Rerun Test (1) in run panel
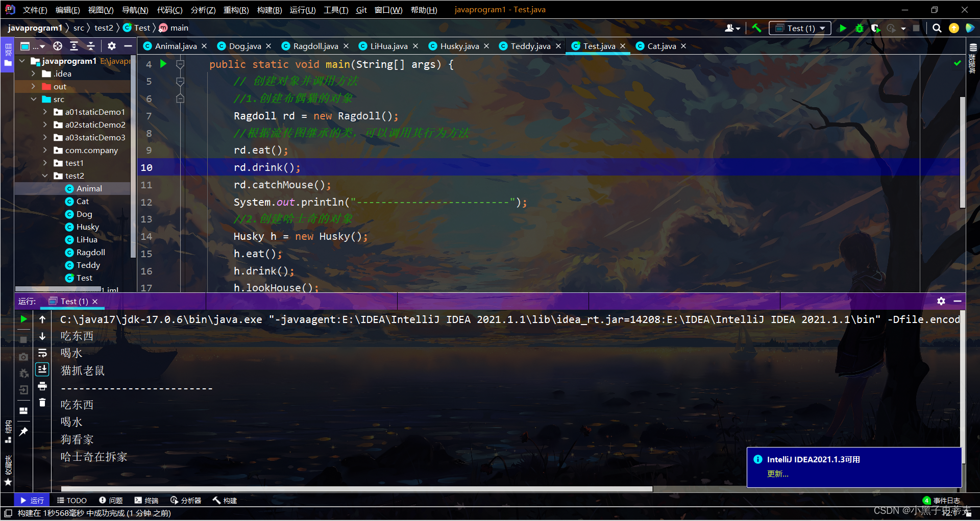 tap(23, 319)
